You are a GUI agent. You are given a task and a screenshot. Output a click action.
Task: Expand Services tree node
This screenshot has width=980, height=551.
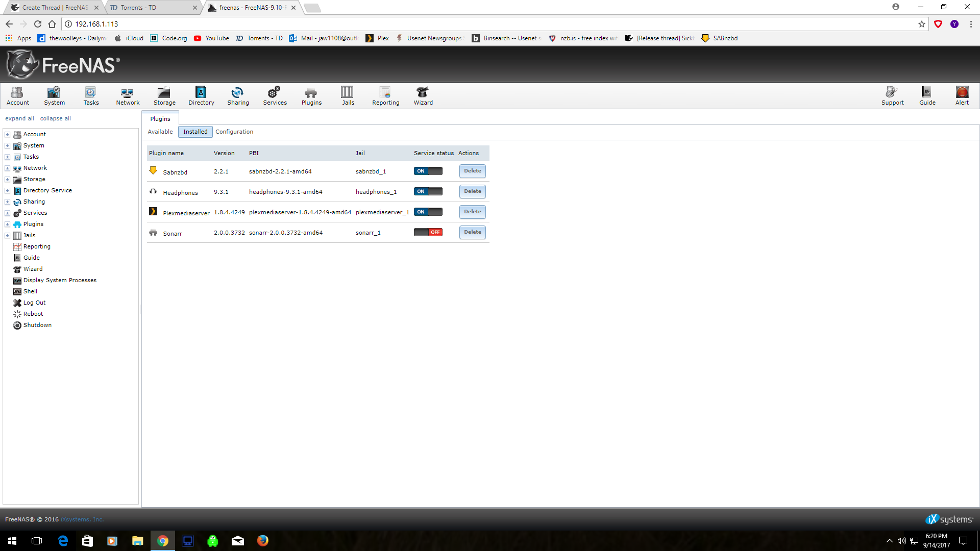8,213
